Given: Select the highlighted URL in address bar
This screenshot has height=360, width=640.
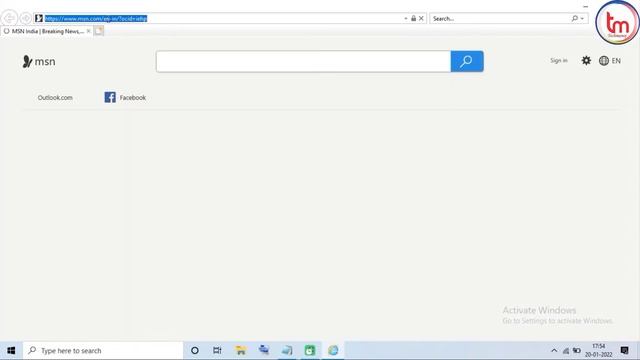Looking at the screenshot, I should [x=96, y=18].
